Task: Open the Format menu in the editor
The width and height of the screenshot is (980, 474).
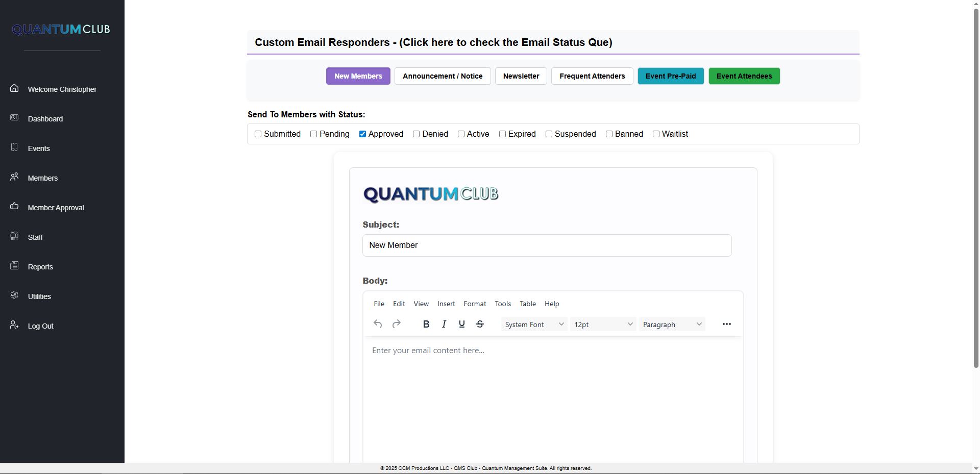Action: (x=475, y=304)
